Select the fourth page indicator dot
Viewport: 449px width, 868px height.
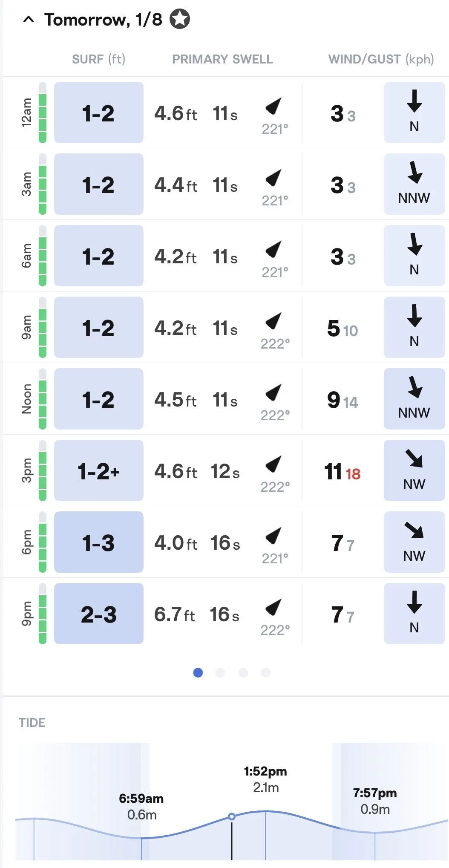[266, 672]
